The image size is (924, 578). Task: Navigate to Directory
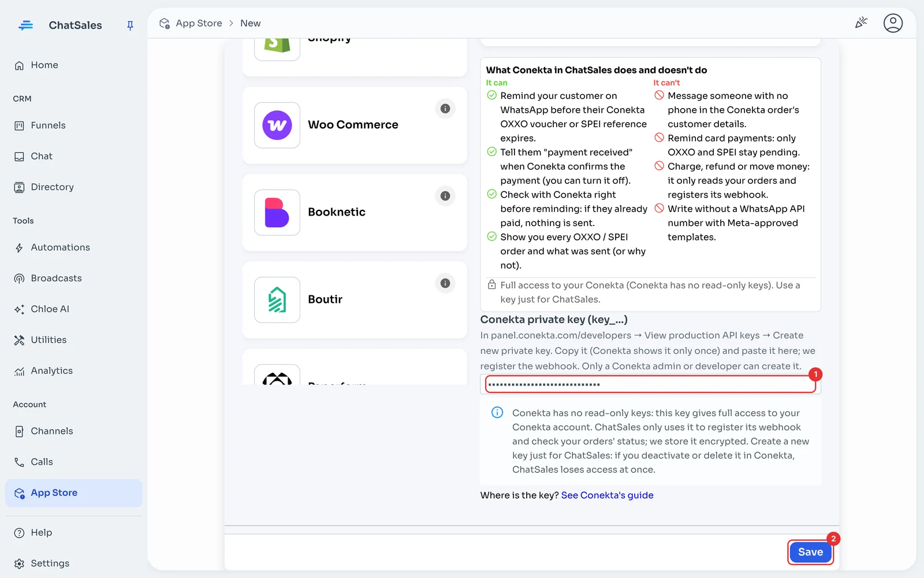point(73,187)
